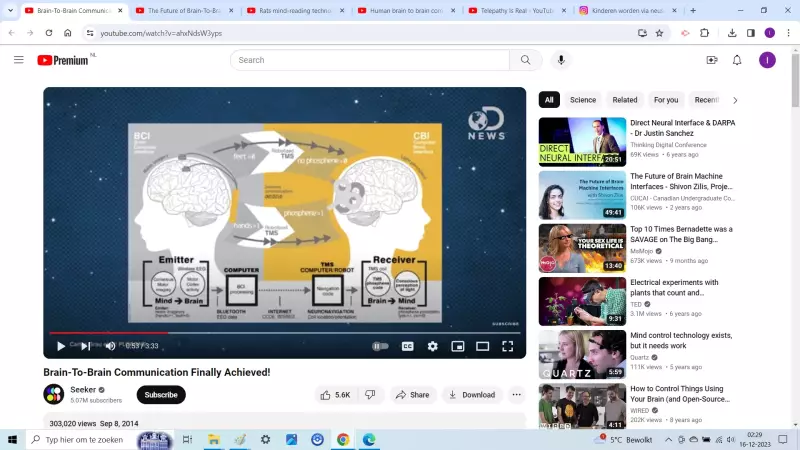Viewport: 800px width, 450px height.
Task: Play the video
Action: pyautogui.click(x=61, y=346)
